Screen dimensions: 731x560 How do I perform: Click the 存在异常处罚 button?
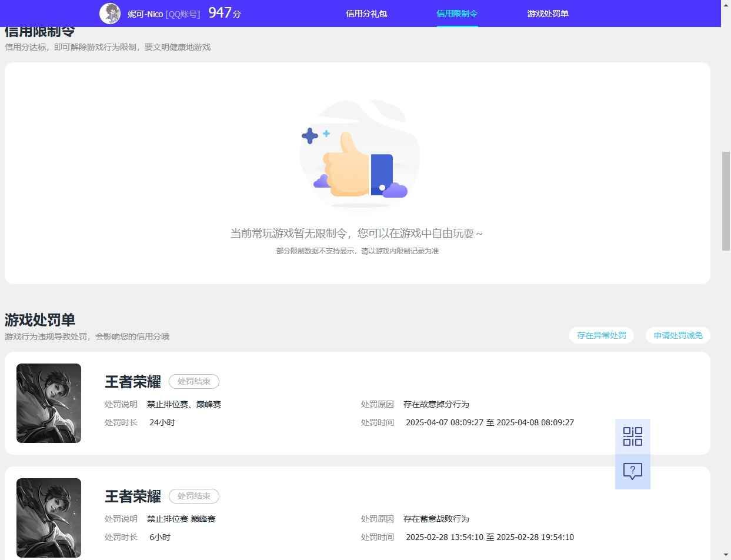(601, 335)
